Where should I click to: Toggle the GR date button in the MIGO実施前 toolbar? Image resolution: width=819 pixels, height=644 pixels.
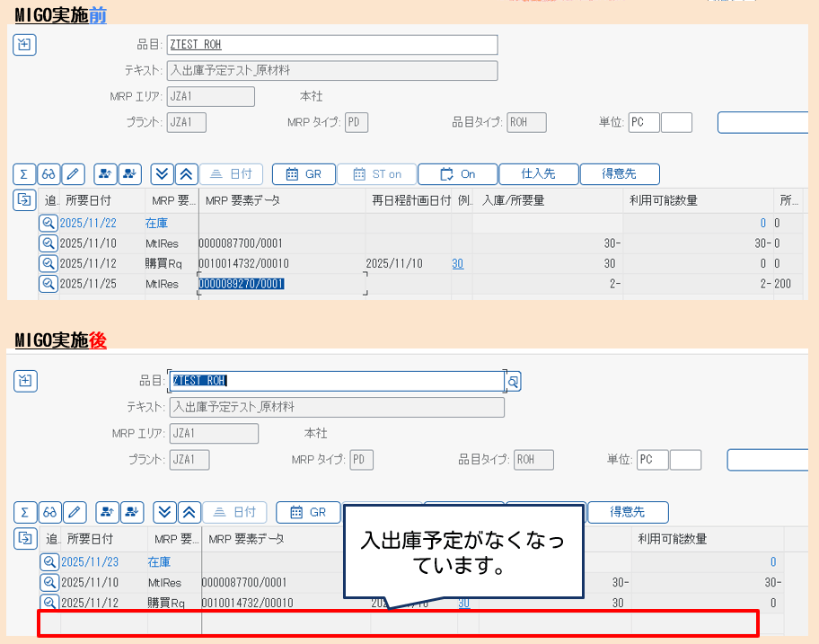point(304,174)
